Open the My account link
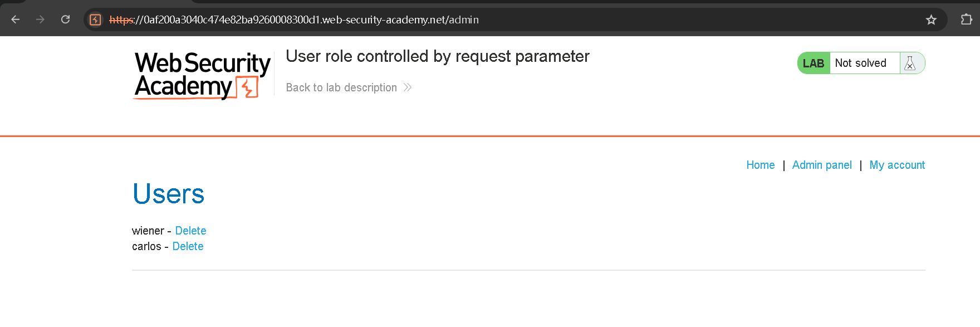Viewport: 980px width, 327px height. (897, 165)
